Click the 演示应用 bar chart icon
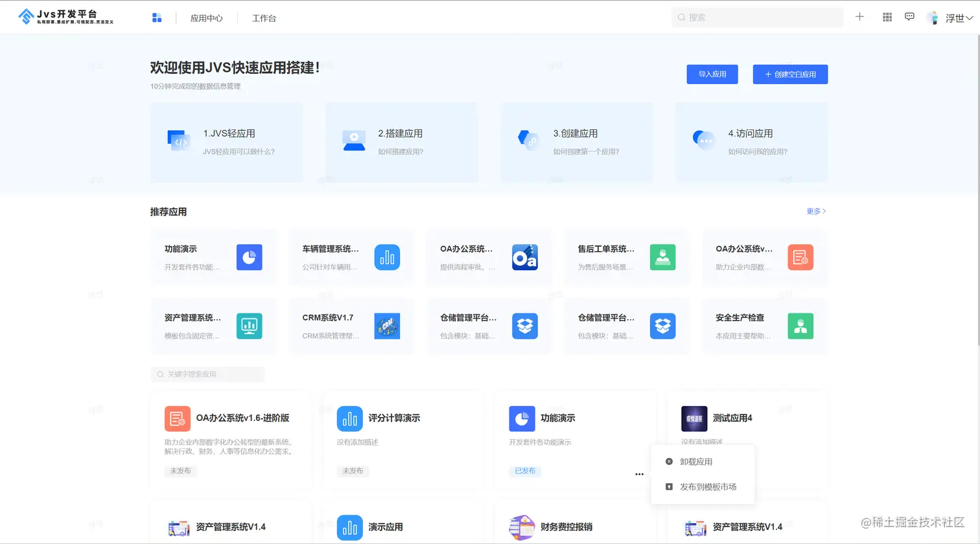This screenshot has height=544, width=980. [x=350, y=528]
